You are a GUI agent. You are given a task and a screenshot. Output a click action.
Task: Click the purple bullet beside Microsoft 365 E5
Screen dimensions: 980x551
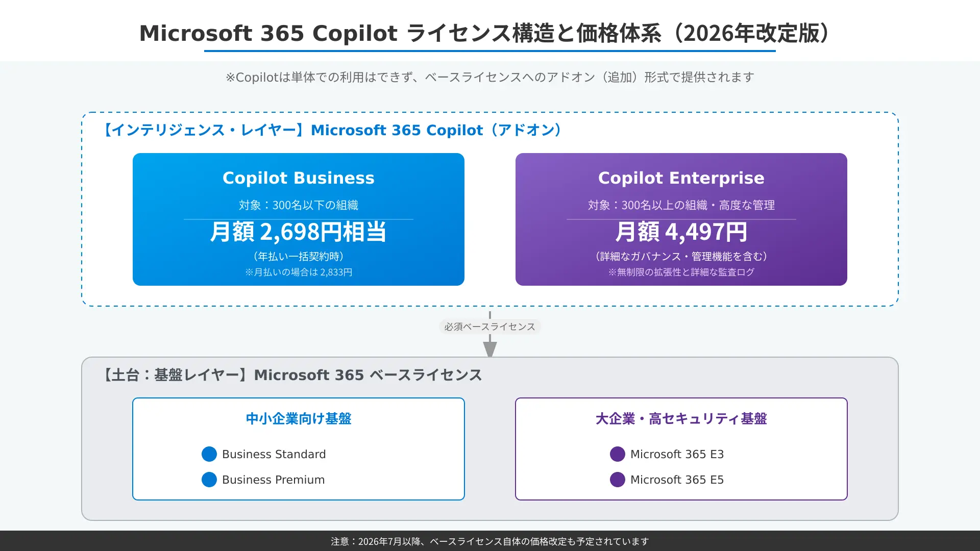click(618, 480)
